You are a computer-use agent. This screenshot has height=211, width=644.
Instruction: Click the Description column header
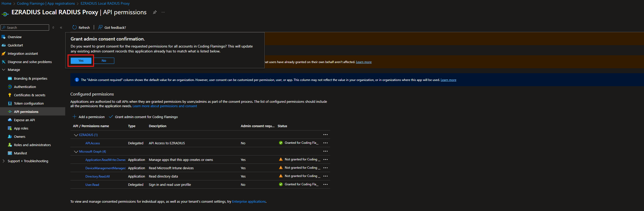(x=158, y=126)
